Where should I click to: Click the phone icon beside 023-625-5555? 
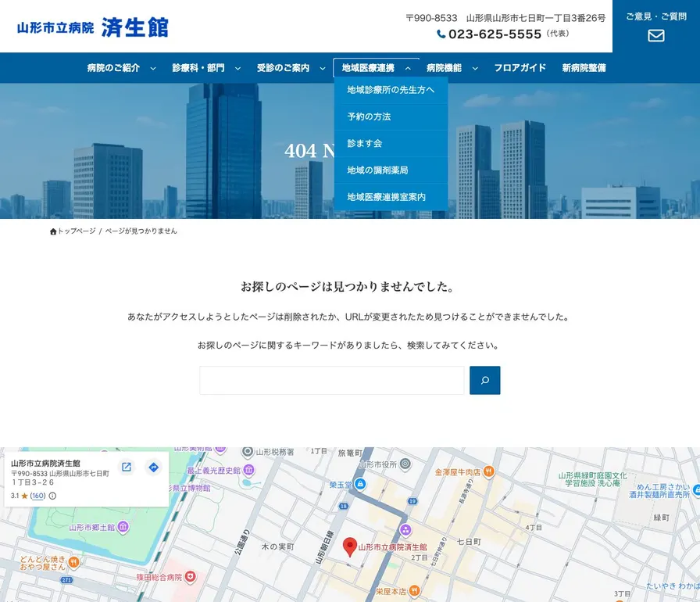[441, 34]
